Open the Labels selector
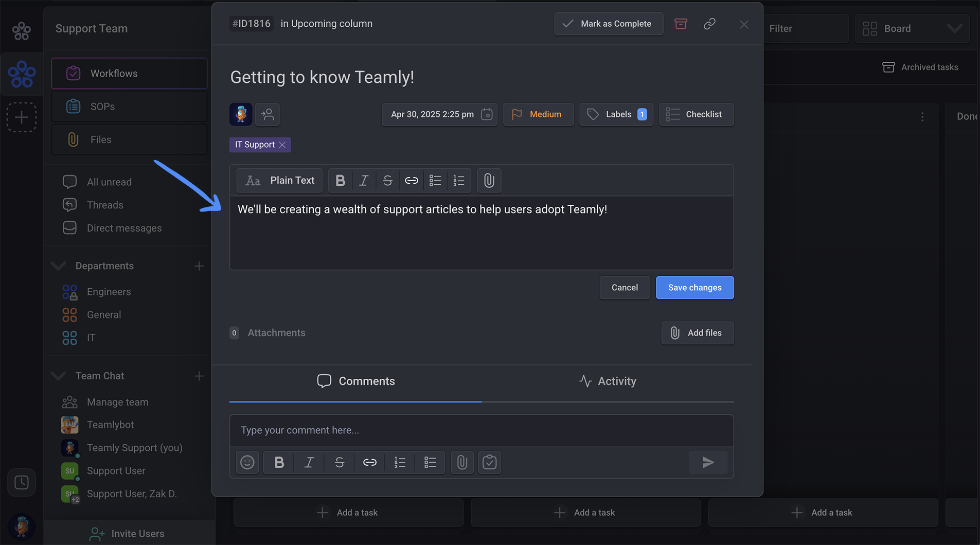980x545 pixels. (x=616, y=114)
